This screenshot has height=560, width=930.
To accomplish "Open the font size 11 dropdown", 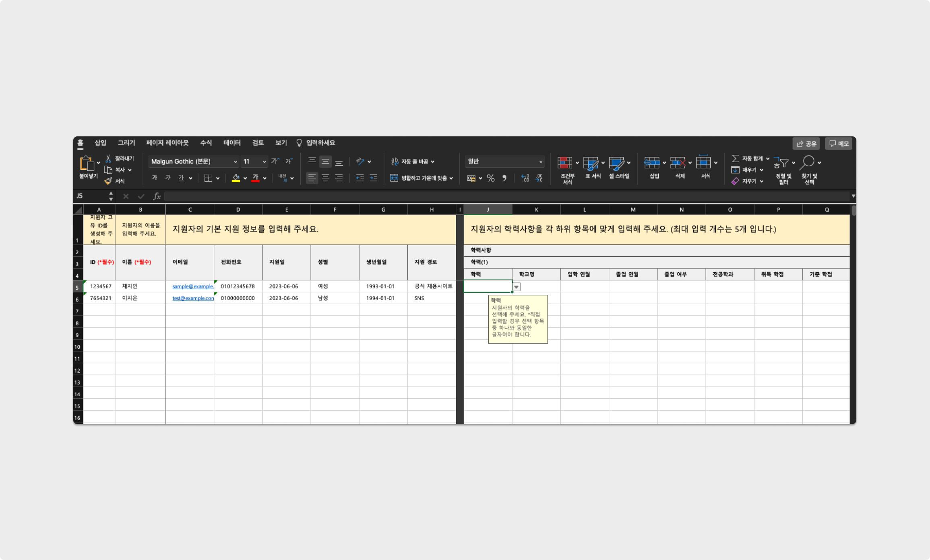I will (x=264, y=162).
